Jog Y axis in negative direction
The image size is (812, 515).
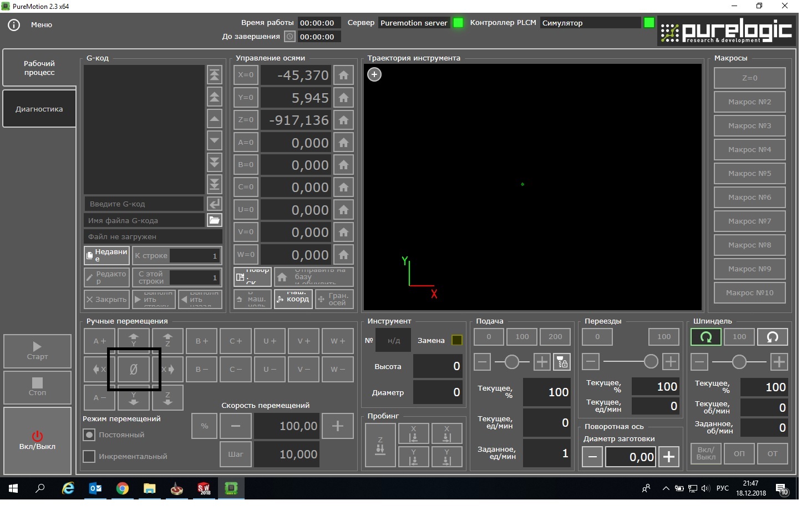[134, 397]
